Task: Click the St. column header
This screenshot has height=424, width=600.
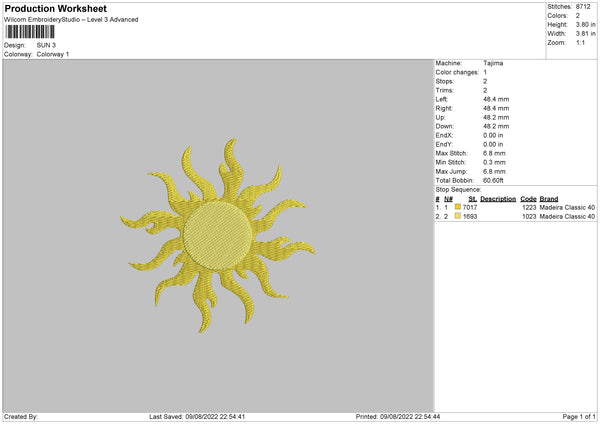Action: pos(472,198)
